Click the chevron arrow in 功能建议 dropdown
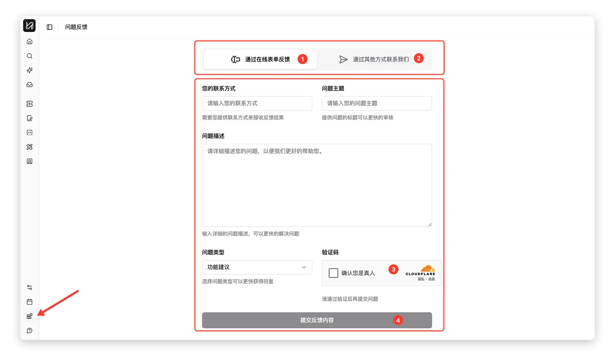 click(304, 267)
